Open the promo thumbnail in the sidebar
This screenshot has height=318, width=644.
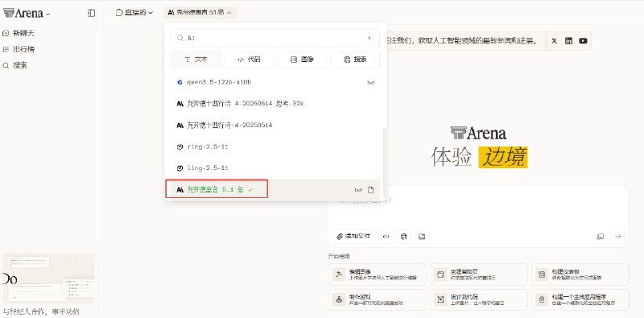[x=48, y=278]
